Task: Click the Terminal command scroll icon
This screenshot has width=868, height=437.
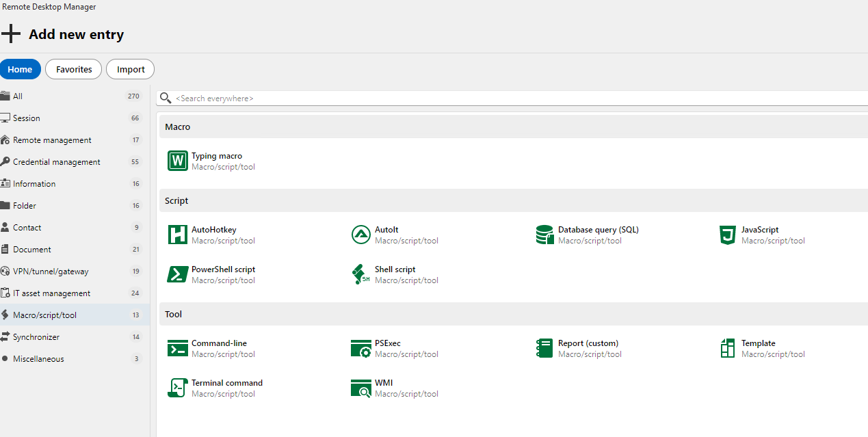Action: [x=178, y=388]
